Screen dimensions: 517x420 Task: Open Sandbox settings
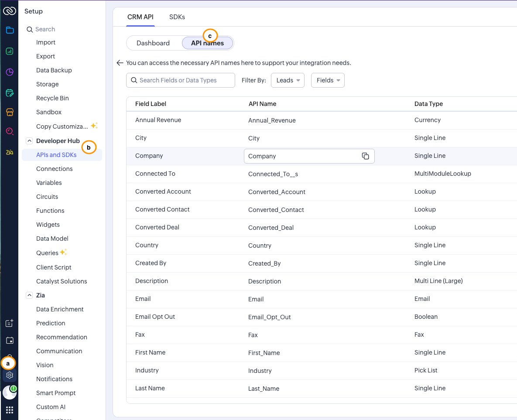click(x=49, y=112)
